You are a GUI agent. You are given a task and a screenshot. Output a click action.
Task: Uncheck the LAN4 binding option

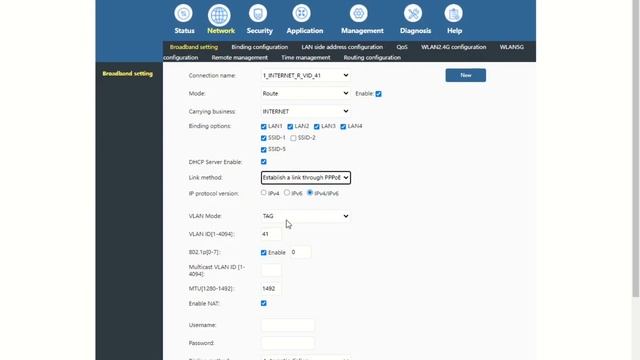pyautogui.click(x=343, y=127)
